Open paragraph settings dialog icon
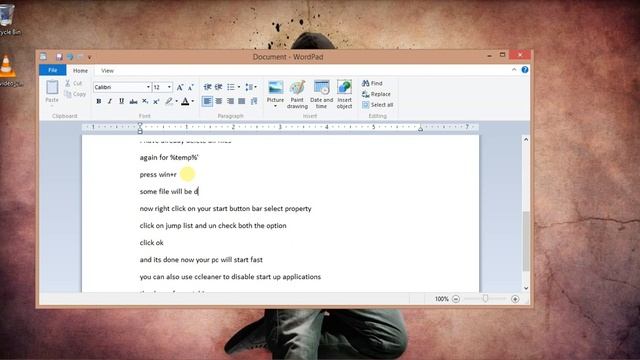This screenshot has width=640, height=360. (x=254, y=101)
